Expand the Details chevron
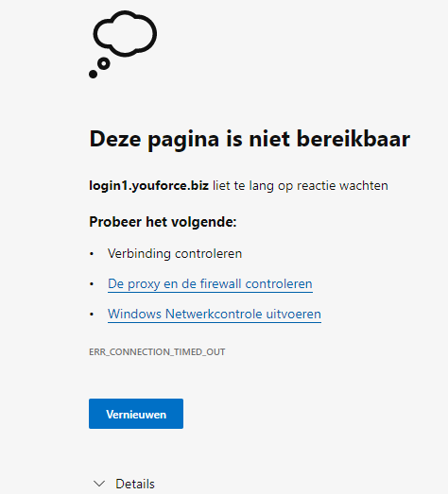 pyautogui.click(x=99, y=484)
